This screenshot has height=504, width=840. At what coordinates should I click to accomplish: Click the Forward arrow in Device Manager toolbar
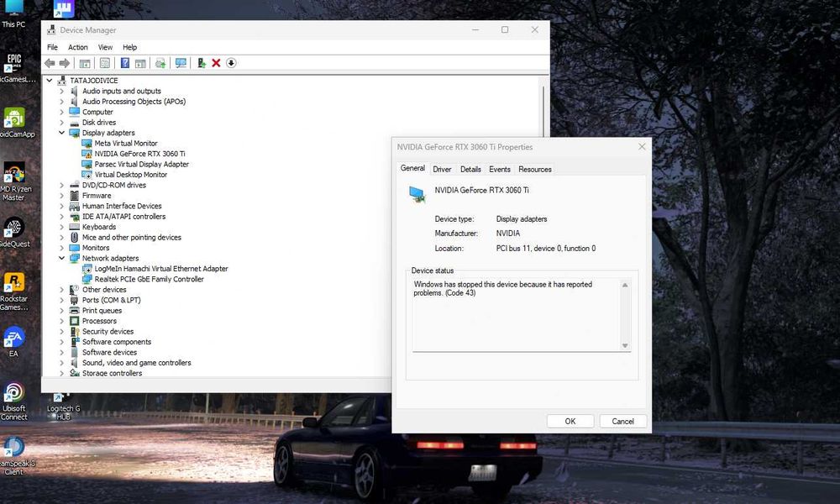point(65,63)
